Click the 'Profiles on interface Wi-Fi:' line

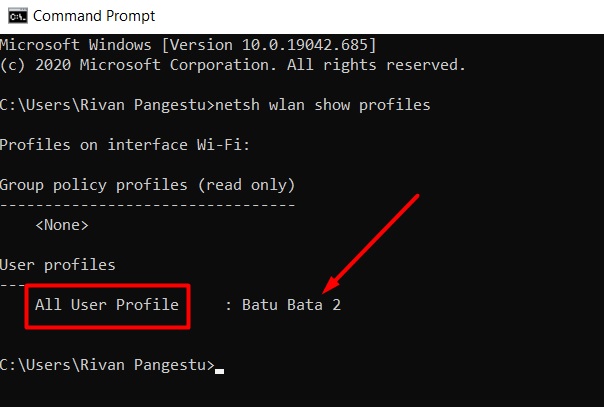(125, 145)
